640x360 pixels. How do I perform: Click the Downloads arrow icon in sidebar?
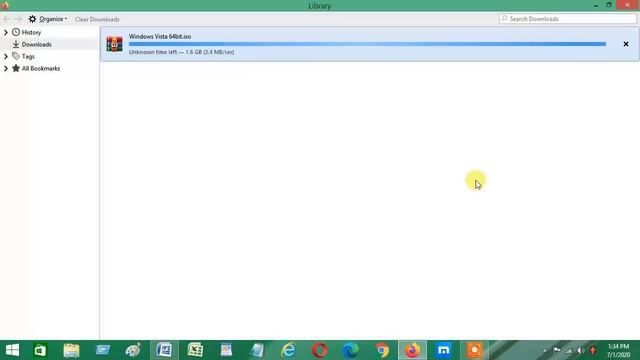point(16,44)
